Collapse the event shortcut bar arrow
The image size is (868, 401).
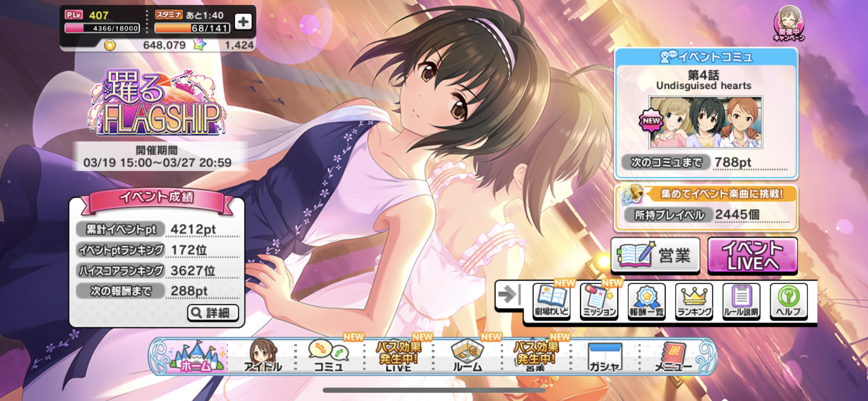coord(509,294)
